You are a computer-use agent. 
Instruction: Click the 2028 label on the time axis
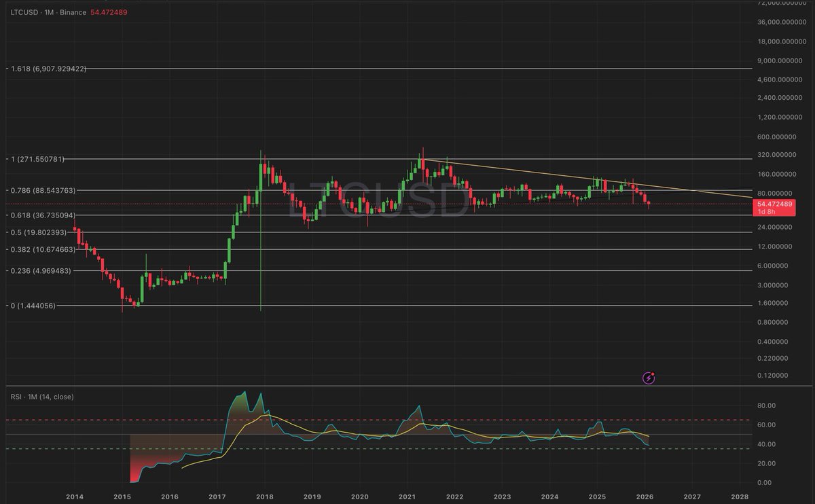[740, 498]
